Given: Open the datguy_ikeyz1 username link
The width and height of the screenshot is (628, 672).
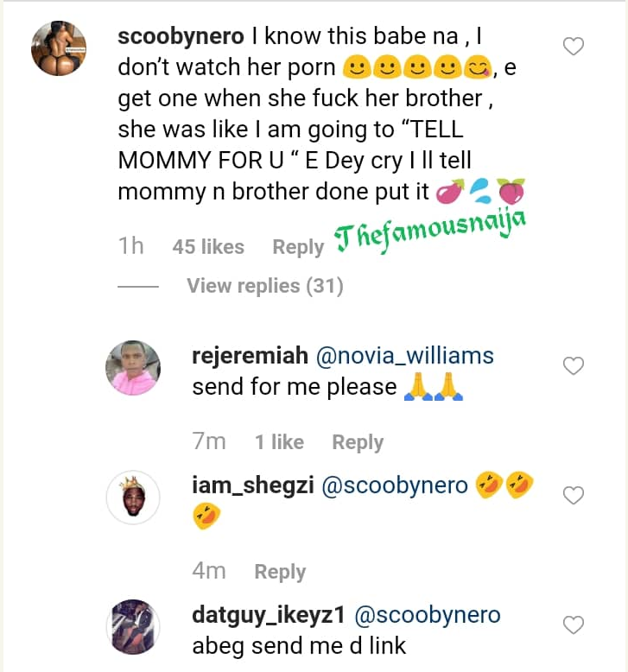Looking at the screenshot, I should [x=268, y=615].
